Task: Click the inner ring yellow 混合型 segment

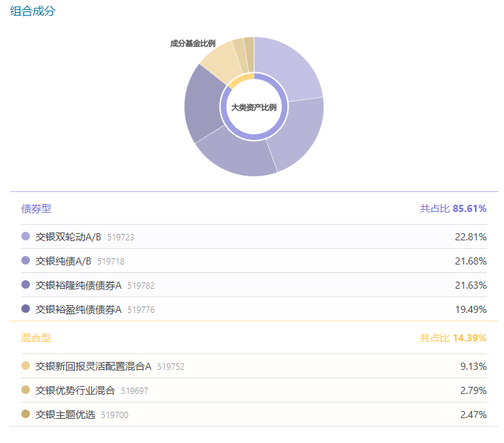Action: (x=241, y=80)
